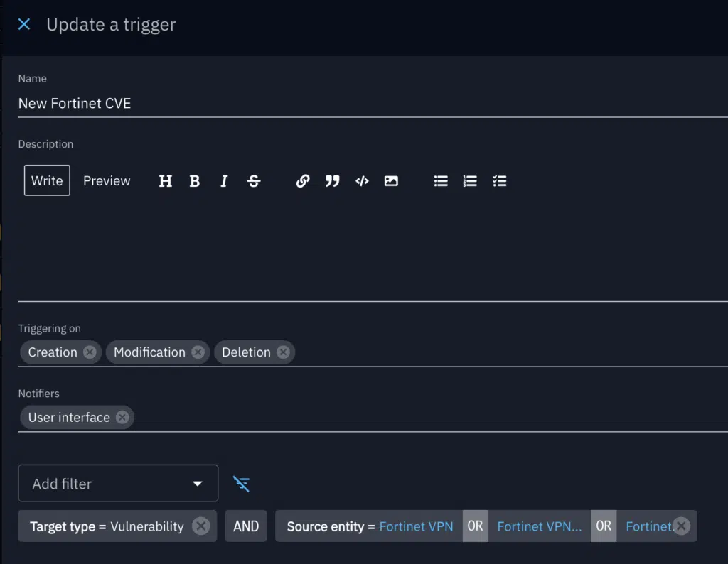Apply italic formatting in description
728x564 pixels.
point(224,181)
